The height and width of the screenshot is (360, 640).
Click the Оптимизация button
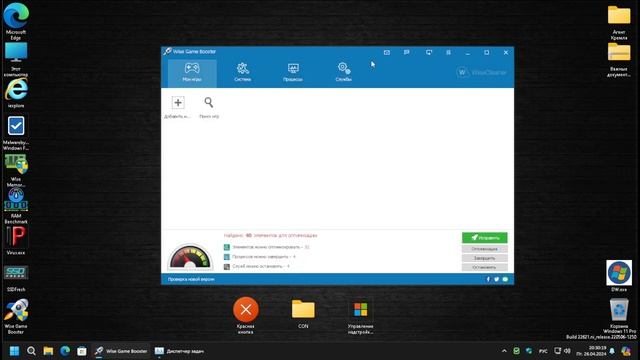484,249
